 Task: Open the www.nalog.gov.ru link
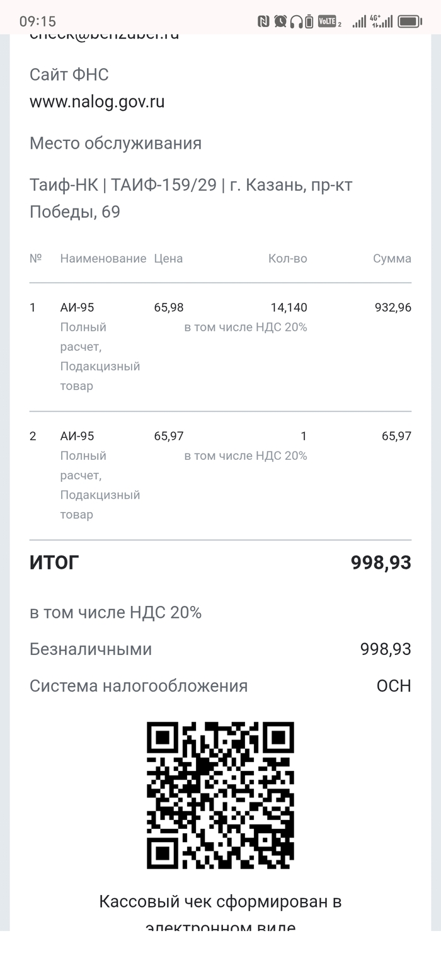click(x=97, y=102)
